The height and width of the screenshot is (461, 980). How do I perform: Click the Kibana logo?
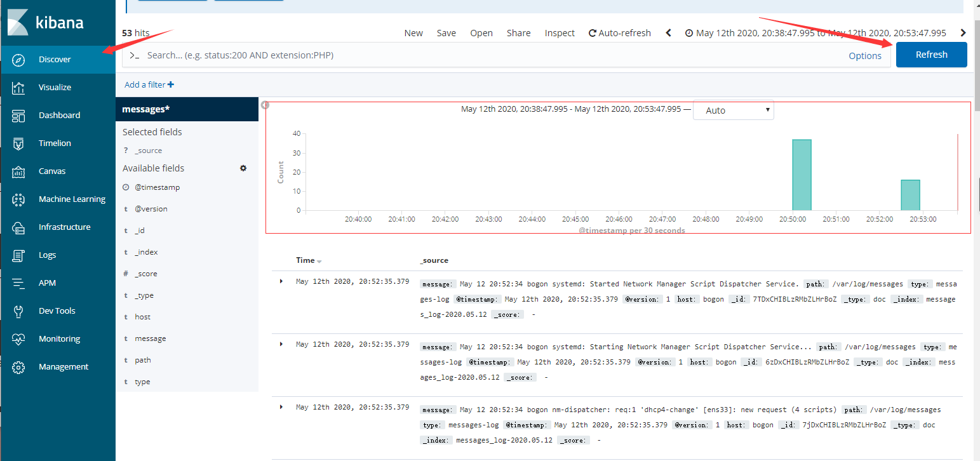[46, 23]
